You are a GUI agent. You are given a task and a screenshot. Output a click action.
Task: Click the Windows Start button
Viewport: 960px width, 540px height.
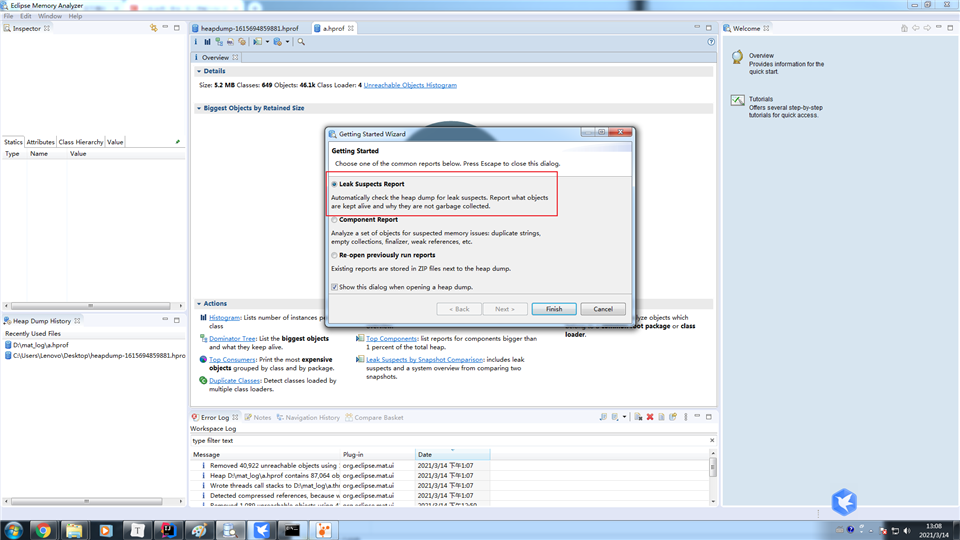13,530
